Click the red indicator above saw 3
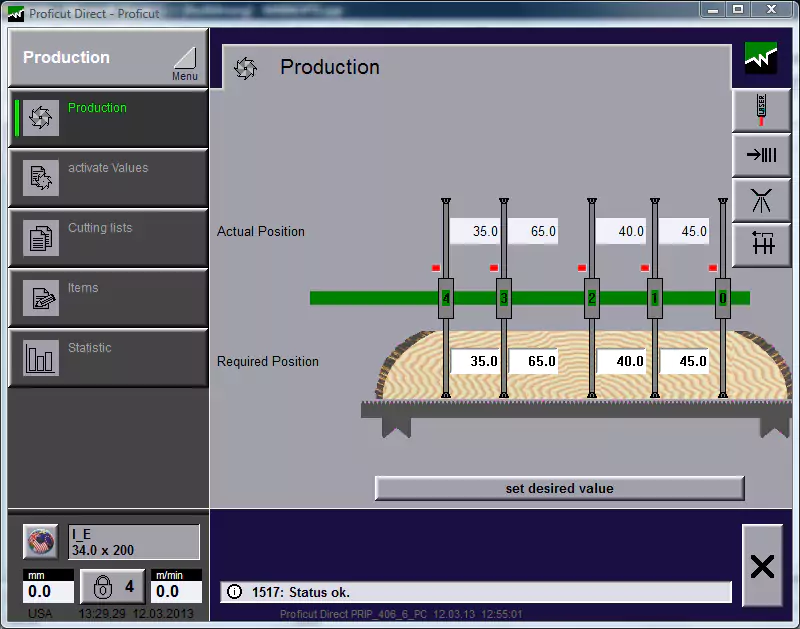800x629 pixels. point(493,268)
